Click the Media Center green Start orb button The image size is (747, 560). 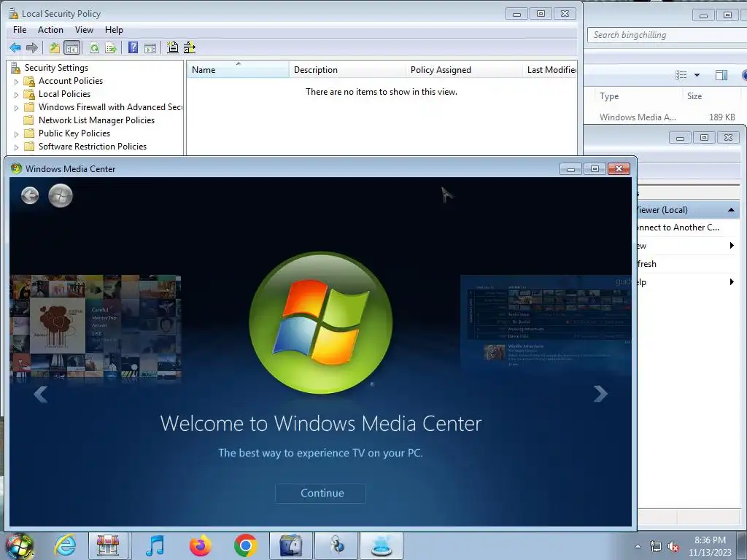pos(61,195)
